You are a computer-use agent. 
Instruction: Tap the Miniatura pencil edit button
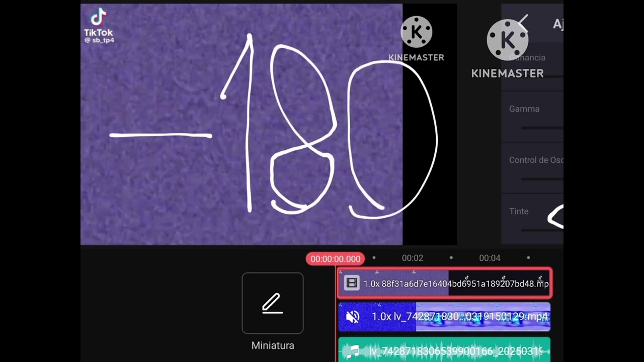coord(273,303)
